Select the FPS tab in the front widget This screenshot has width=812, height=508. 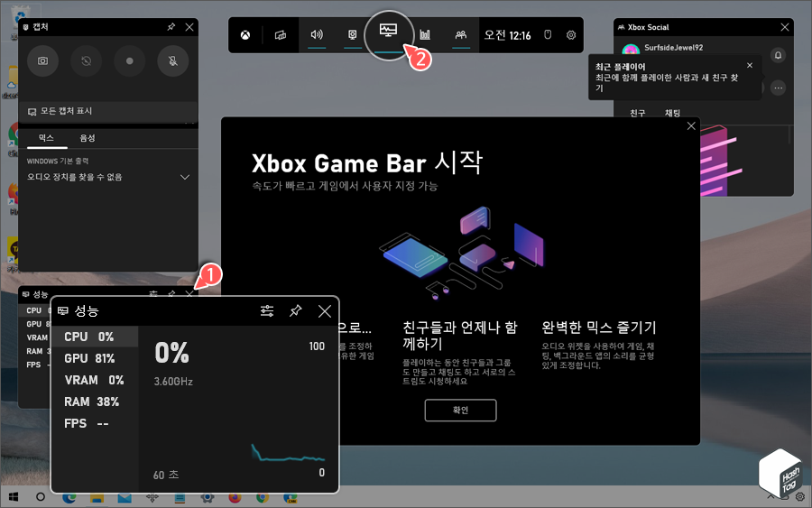coord(96,423)
